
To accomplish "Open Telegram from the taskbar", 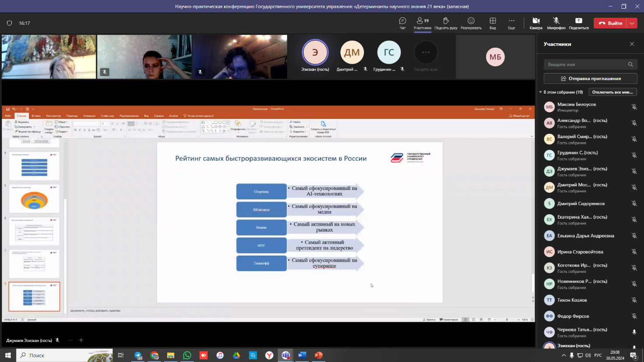I will click(x=138, y=355).
